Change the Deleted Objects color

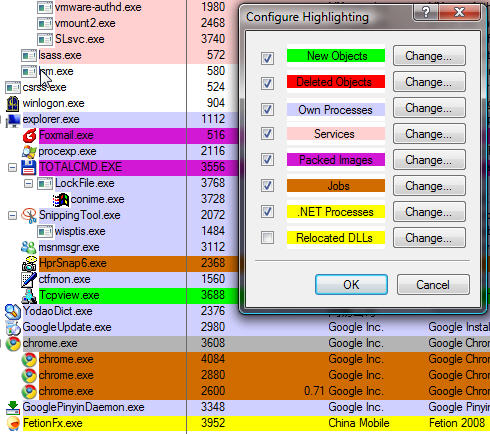(429, 82)
